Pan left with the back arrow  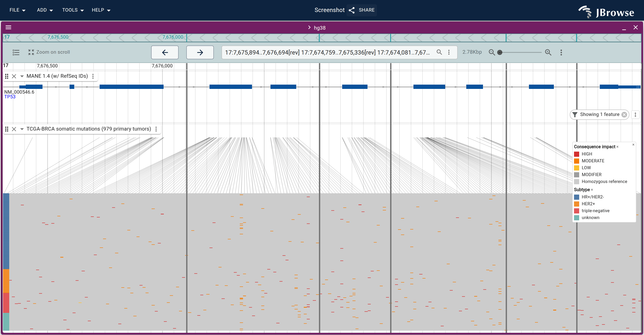(x=165, y=52)
